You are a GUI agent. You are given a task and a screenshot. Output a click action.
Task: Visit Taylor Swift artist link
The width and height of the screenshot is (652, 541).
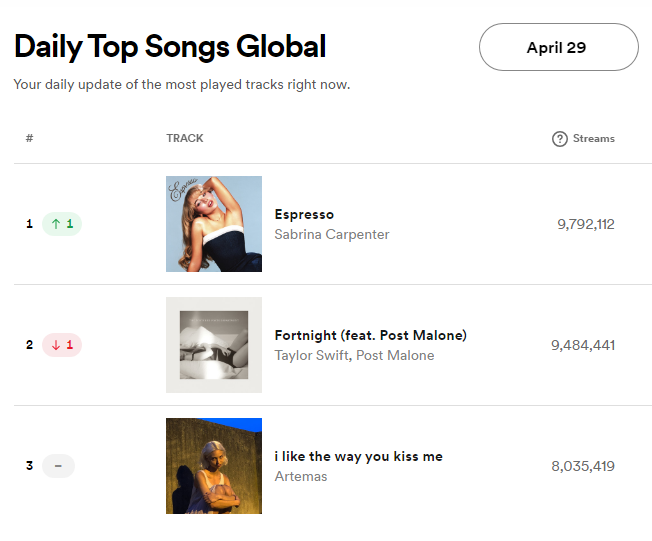(x=311, y=355)
